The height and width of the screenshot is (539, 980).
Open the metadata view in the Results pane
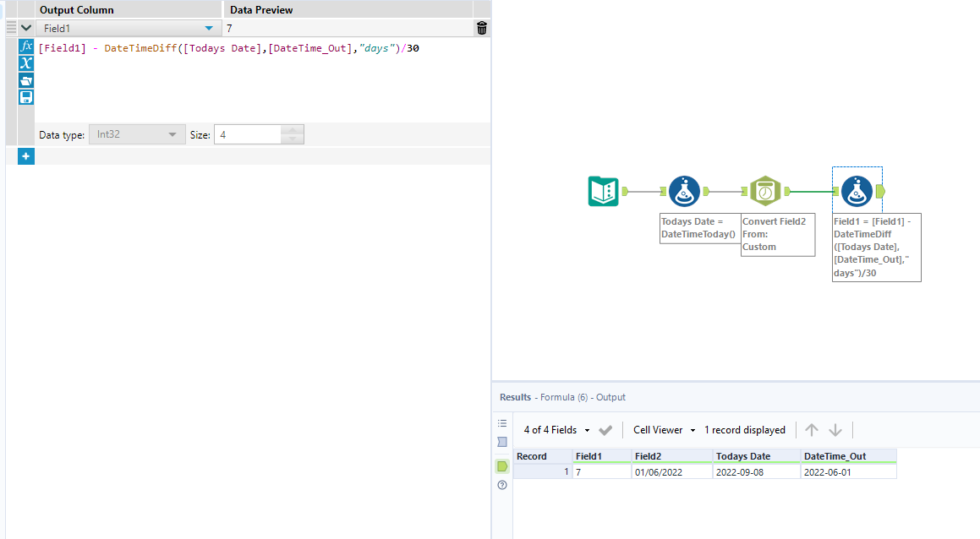click(502, 442)
